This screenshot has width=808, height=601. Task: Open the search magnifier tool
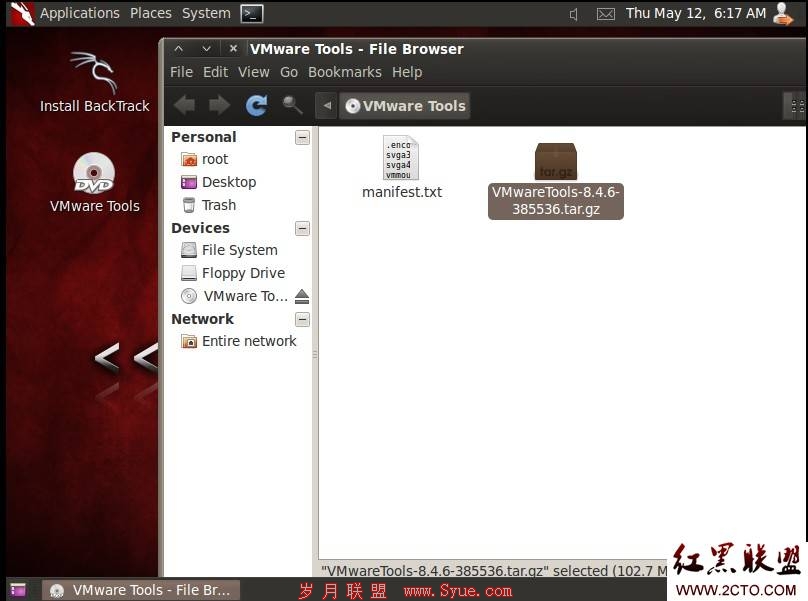coord(292,105)
